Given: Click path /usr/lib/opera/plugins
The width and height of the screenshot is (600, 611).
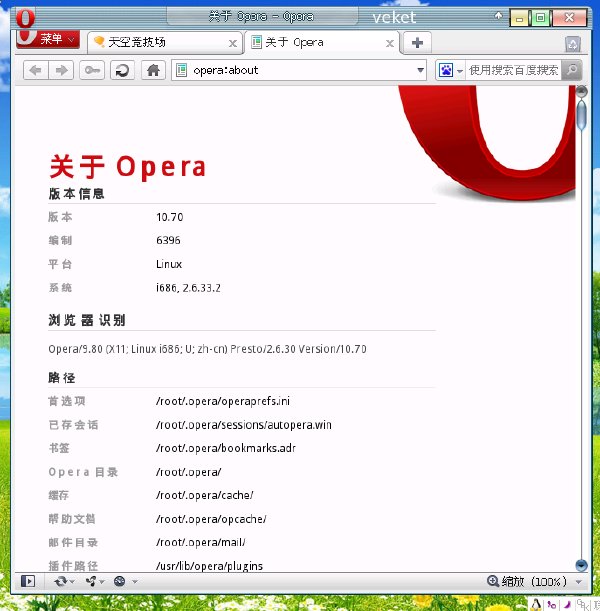Looking at the screenshot, I should pos(210,566).
